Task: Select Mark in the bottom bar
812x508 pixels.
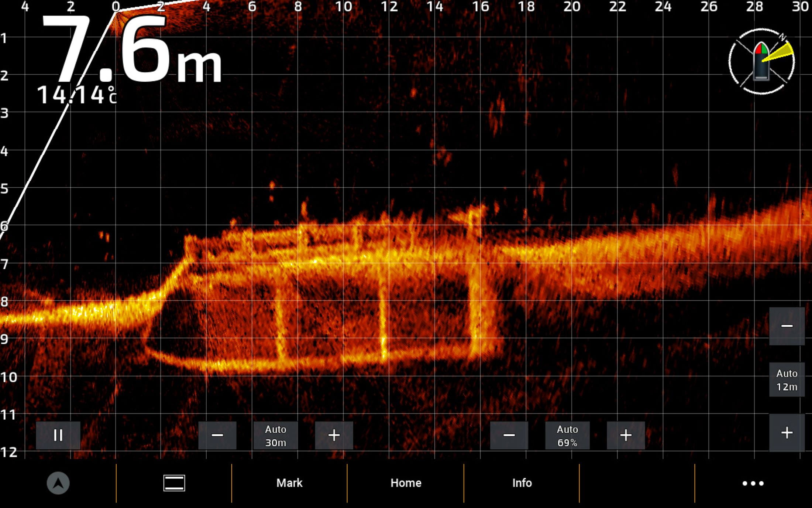Action: [289, 483]
